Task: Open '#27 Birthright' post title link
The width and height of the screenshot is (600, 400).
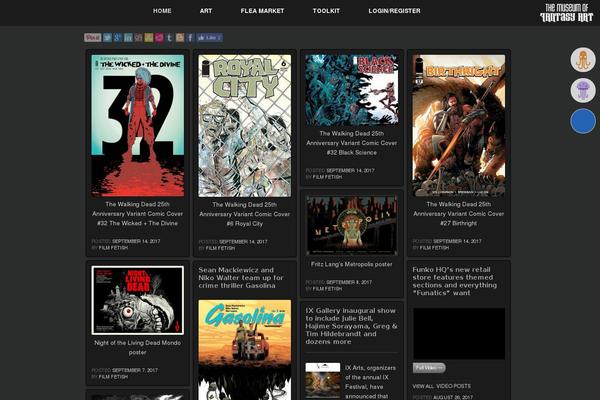Action: pos(459,214)
